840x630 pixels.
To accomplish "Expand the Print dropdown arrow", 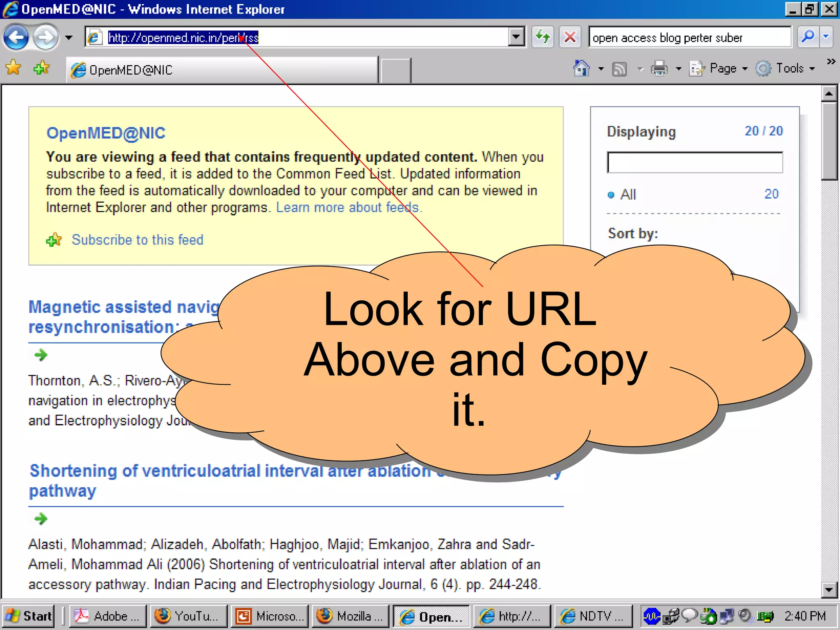I will point(679,68).
